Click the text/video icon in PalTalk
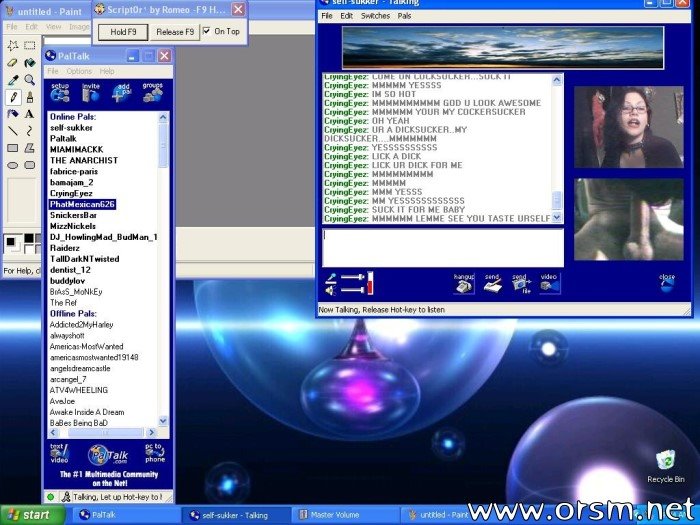Viewport: 700px width, 525px height. (59, 453)
